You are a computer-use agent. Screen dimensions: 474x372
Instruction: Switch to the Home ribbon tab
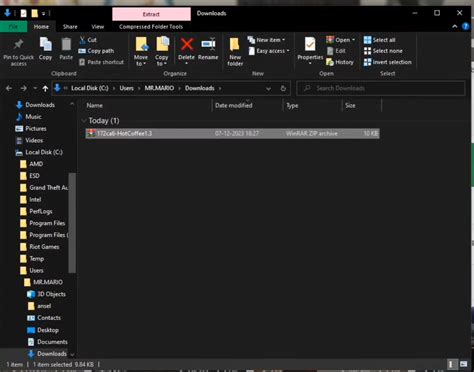41,27
